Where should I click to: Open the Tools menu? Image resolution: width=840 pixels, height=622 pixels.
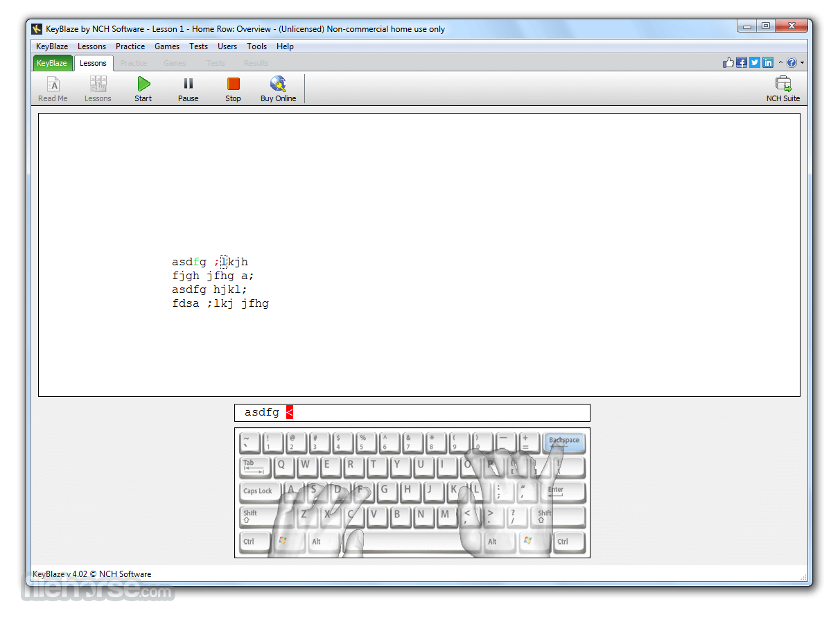click(x=256, y=46)
